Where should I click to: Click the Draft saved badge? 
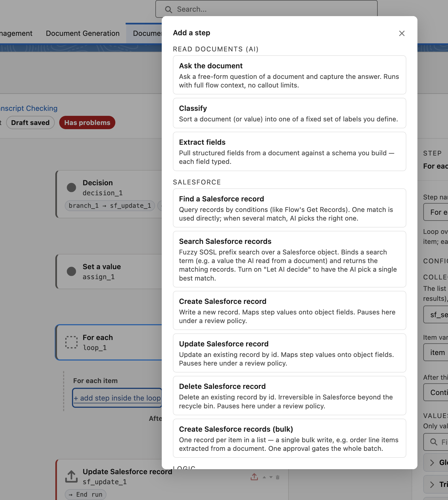(30, 122)
